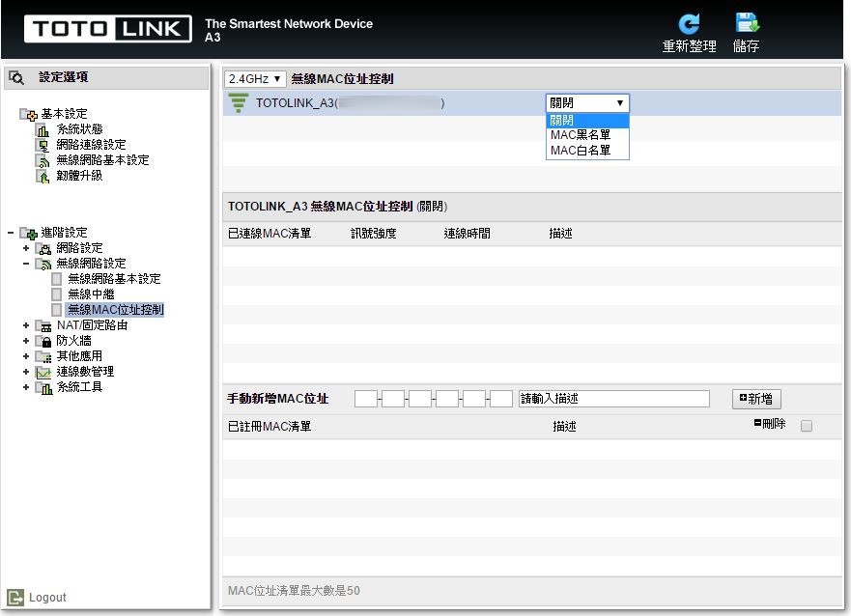Click the 刪除 button
Viewport: 851px width, 616px height.
770,424
